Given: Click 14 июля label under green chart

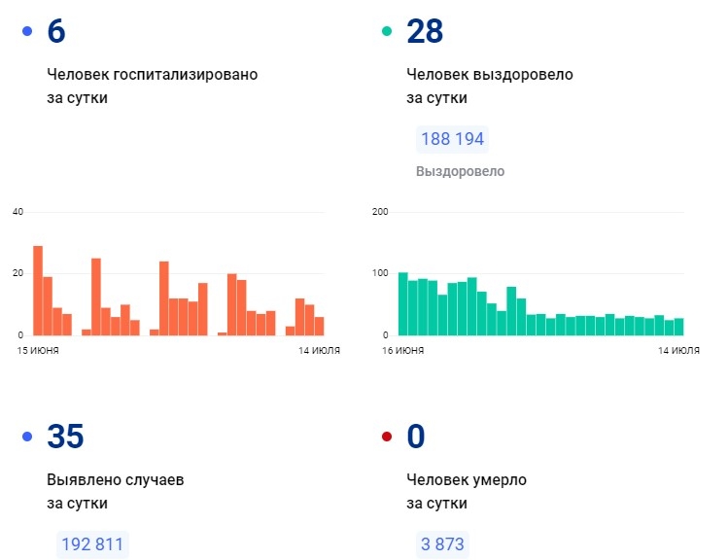Looking at the screenshot, I should [x=678, y=350].
